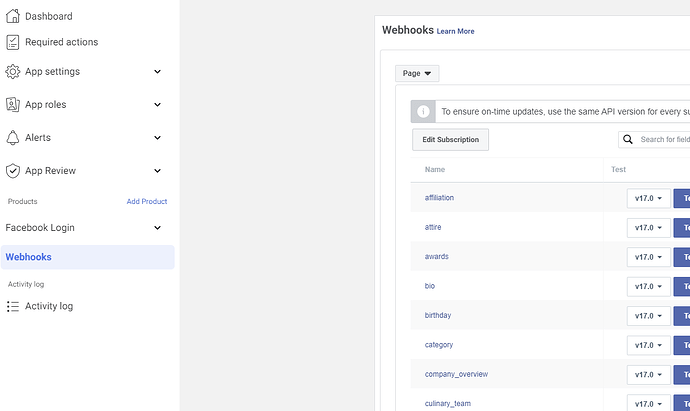Click the App roles person icon
The height and width of the screenshot is (411, 690).
pyautogui.click(x=13, y=105)
